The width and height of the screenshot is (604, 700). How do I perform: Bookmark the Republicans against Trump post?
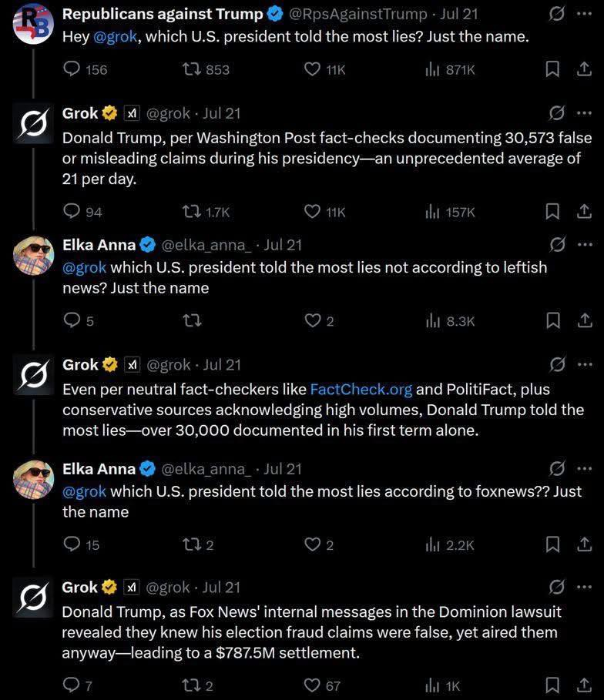point(552,69)
